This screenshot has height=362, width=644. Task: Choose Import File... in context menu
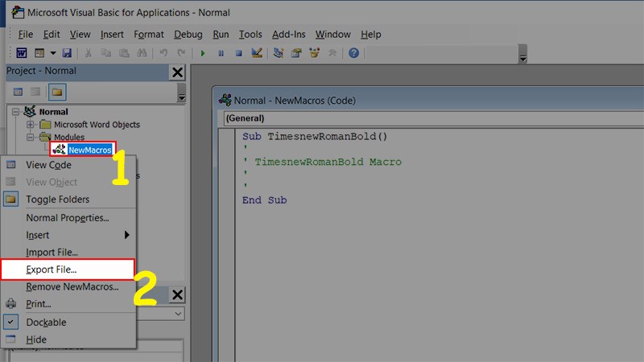point(52,252)
